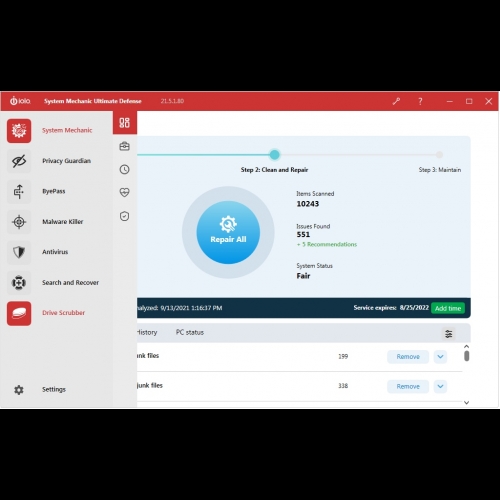This screenshot has height=500, width=500.
Task: Click the clock schedule icon
Action: 125,169
